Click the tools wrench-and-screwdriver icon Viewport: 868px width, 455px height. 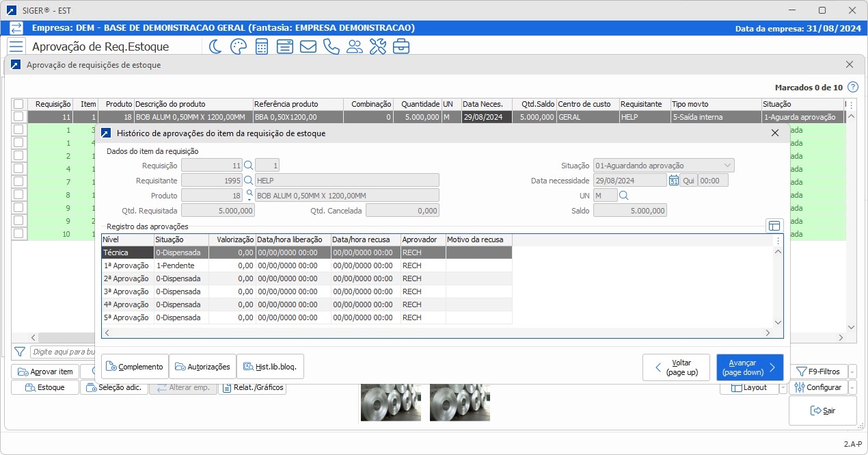tap(377, 46)
